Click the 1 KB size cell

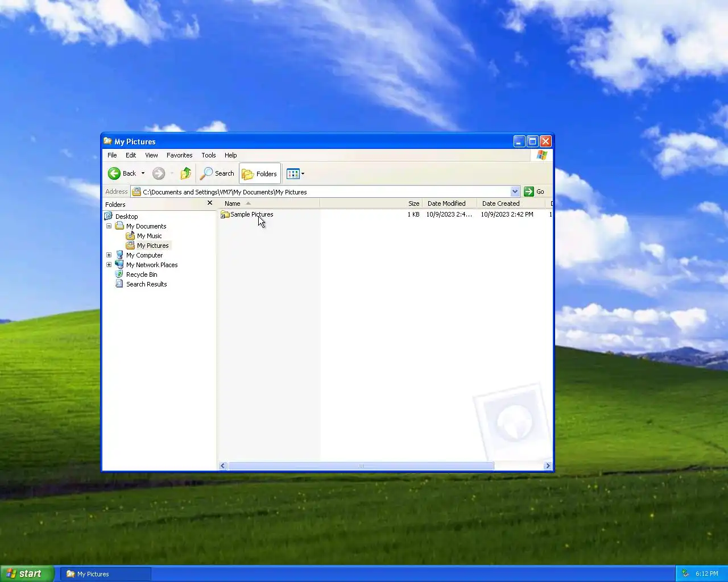413,214
